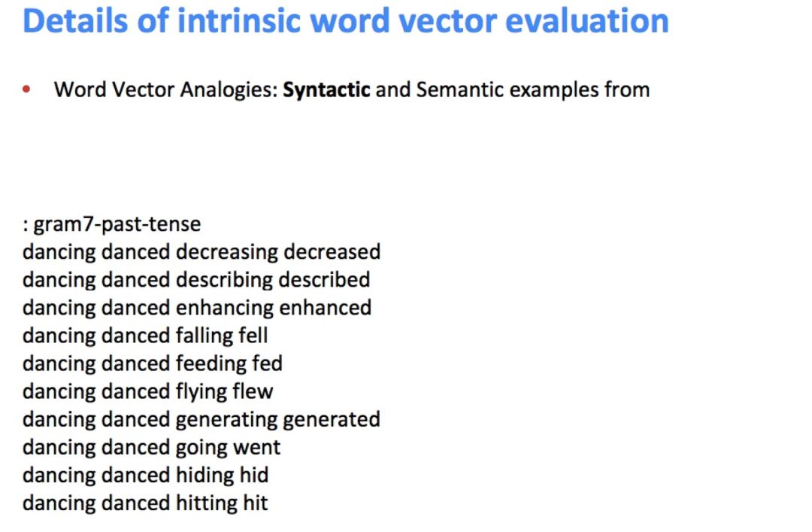812x532 pixels.
Task: Click the word 'fell' after falling
Action: tap(253, 336)
